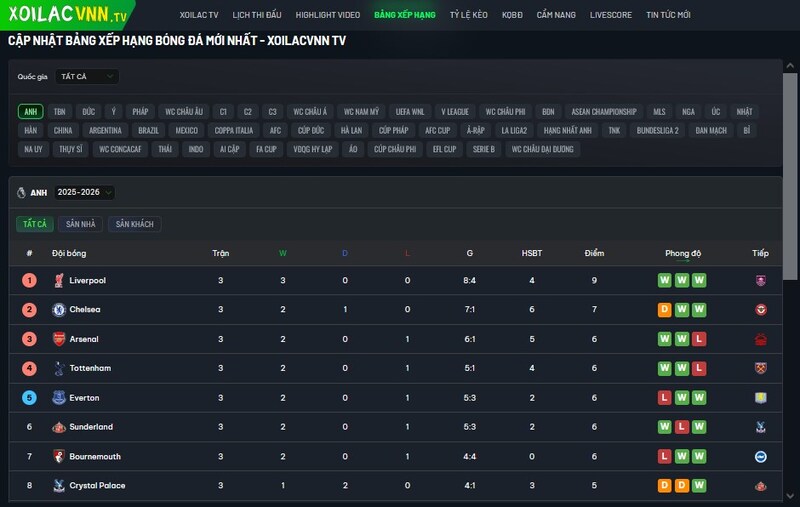Select the TẤT CẢ standings filter
This screenshot has width=800, height=507.
click(35, 224)
